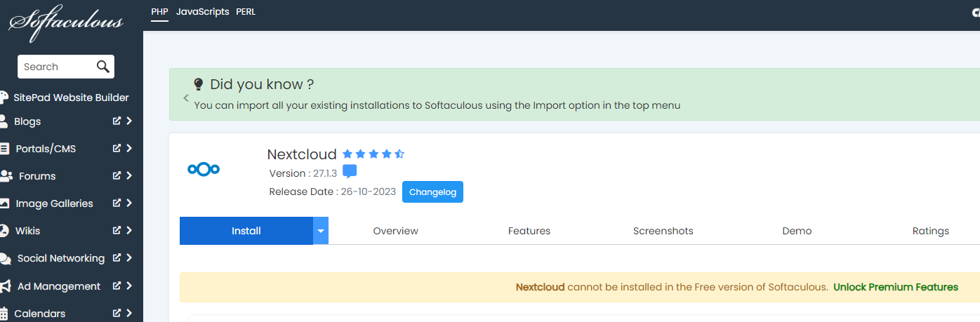Click the Install button
The height and width of the screenshot is (322, 980).
[246, 231]
